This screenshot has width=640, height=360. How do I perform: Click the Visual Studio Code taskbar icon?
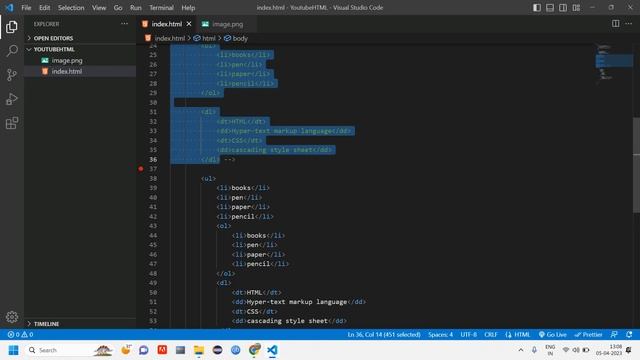(x=272, y=350)
